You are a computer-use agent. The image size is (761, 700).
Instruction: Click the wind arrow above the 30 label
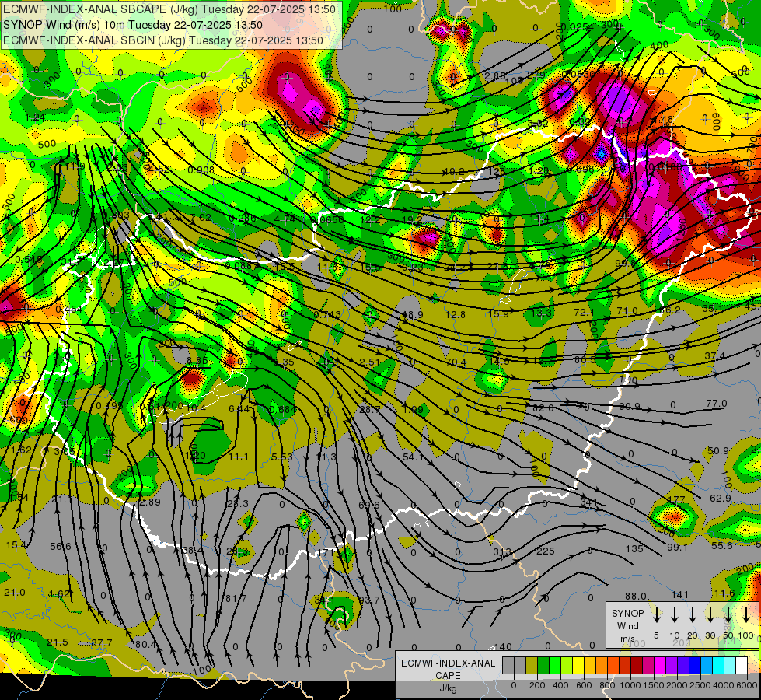pyautogui.click(x=710, y=614)
